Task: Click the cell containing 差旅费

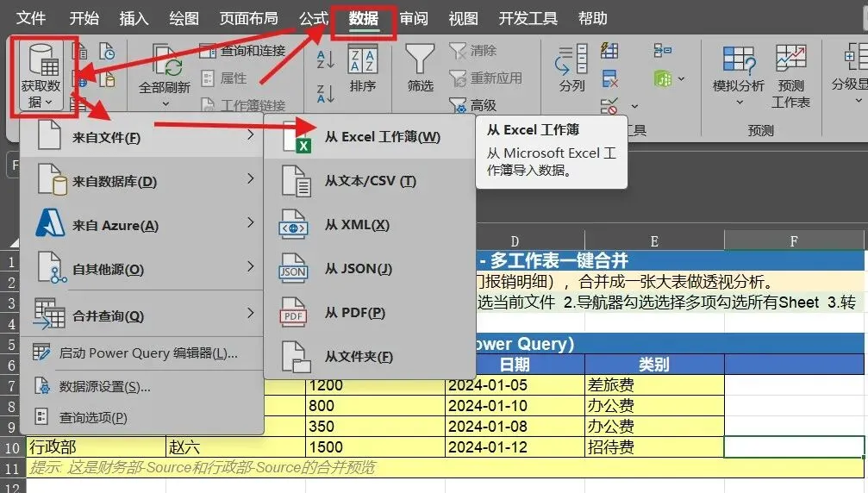Action: click(x=654, y=385)
